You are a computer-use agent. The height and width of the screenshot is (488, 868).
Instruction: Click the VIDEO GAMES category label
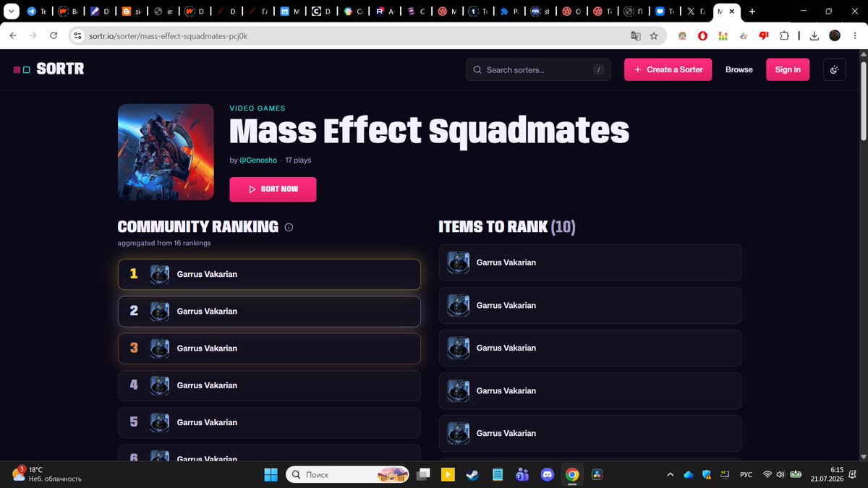[x=258, y=108]
